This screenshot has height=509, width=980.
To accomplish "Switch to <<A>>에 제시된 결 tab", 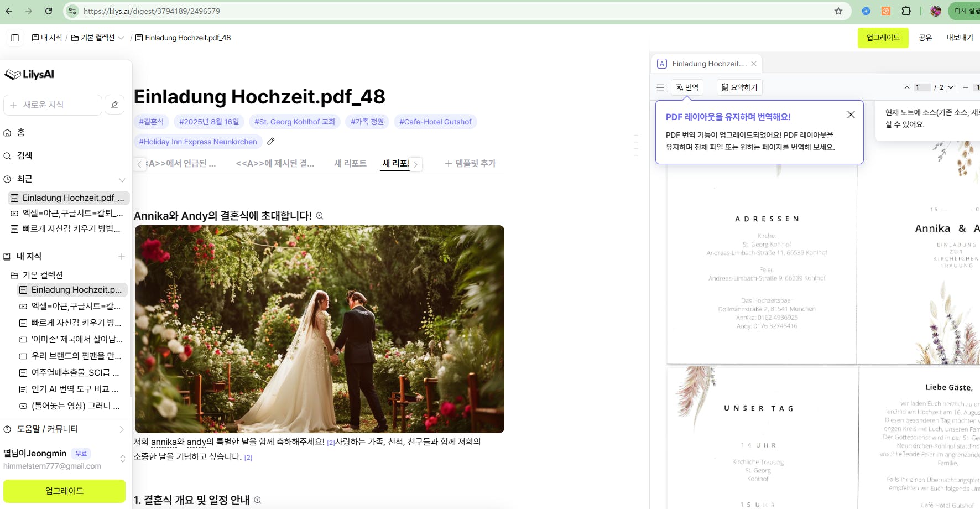I will (x=275, y=164).
